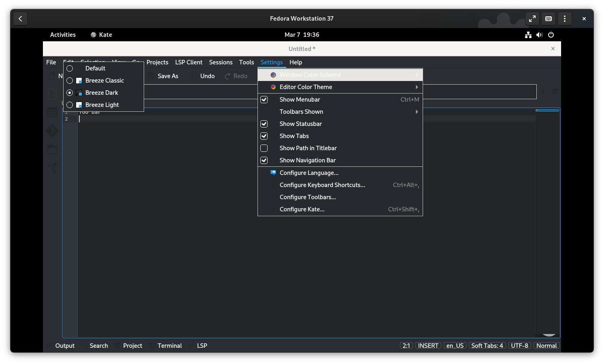Open the Documents sidebar panel icon
The height and width of the screenshot is (364, 604).
click(53, 94)
